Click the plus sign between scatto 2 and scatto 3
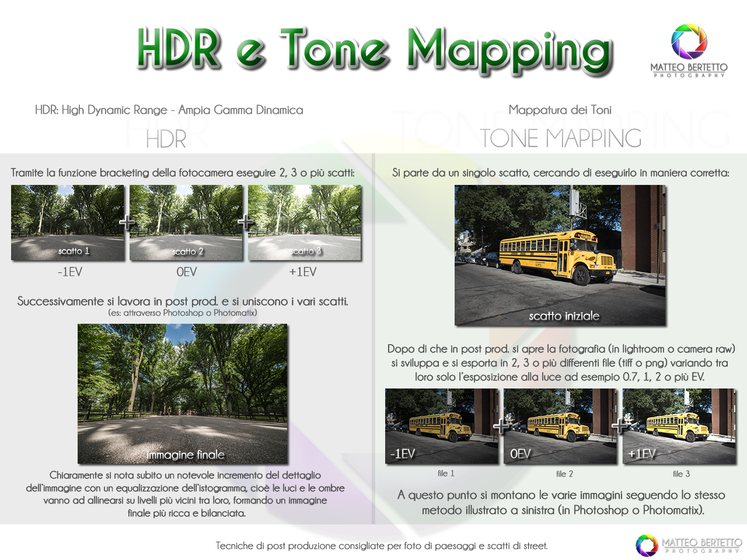Viewport: 747px width, 560px height. click(x=246, y=222)
